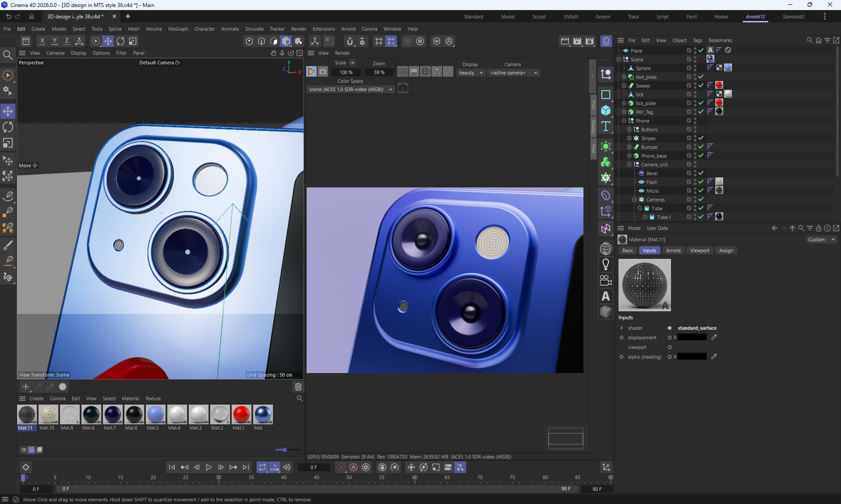Toggle the green check on Sweep object
The width and height of the screenshot is (841, 504).
click(701, 85)
